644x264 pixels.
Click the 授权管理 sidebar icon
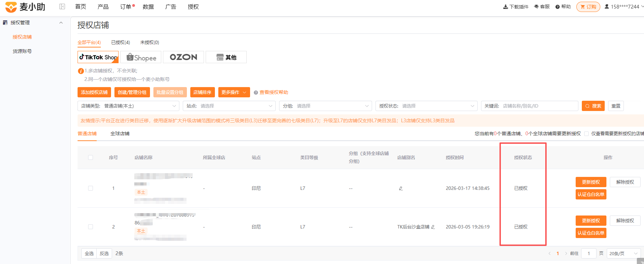[x=5, y=23]
